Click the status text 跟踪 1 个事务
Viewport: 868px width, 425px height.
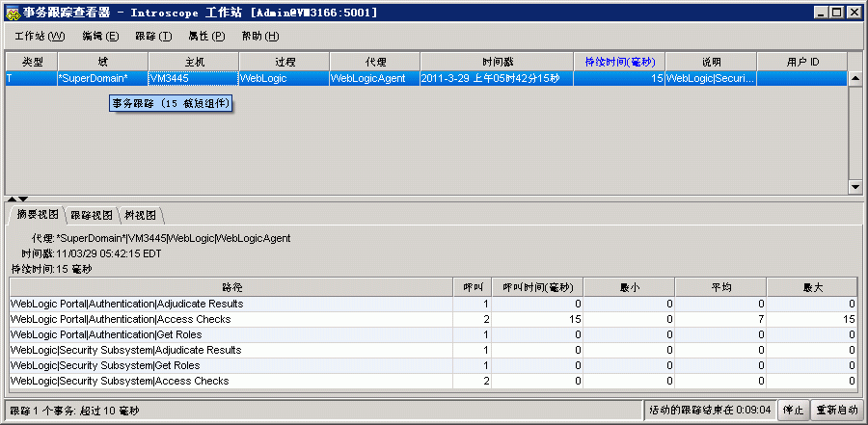(x=75, y=411)
